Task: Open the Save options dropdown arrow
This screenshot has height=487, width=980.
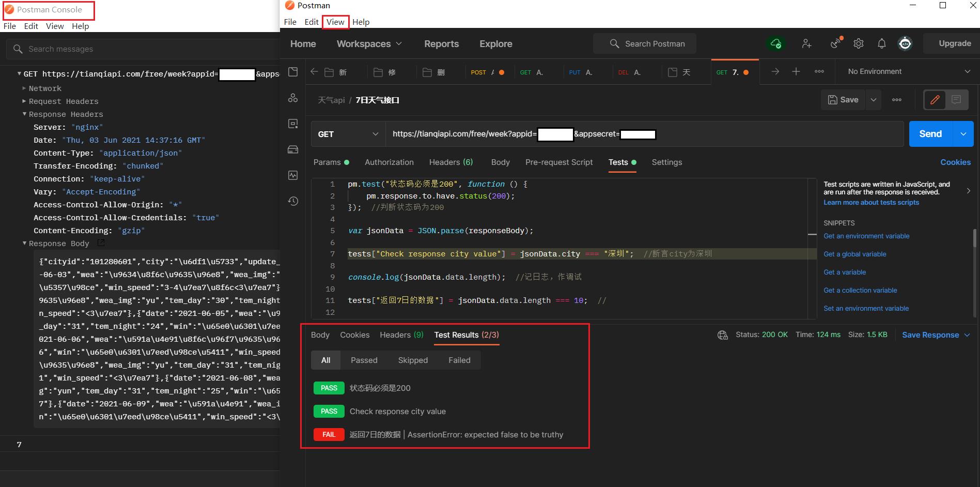Action: pos(874,100)
